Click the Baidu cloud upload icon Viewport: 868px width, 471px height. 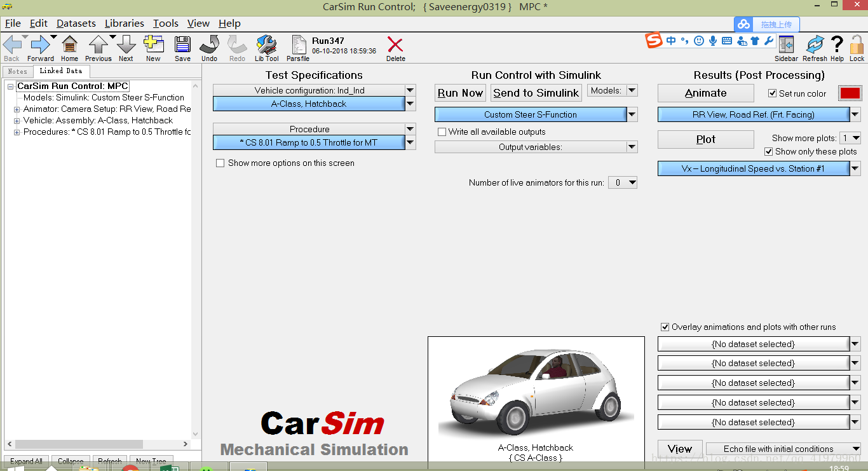(x=743, y=24)
